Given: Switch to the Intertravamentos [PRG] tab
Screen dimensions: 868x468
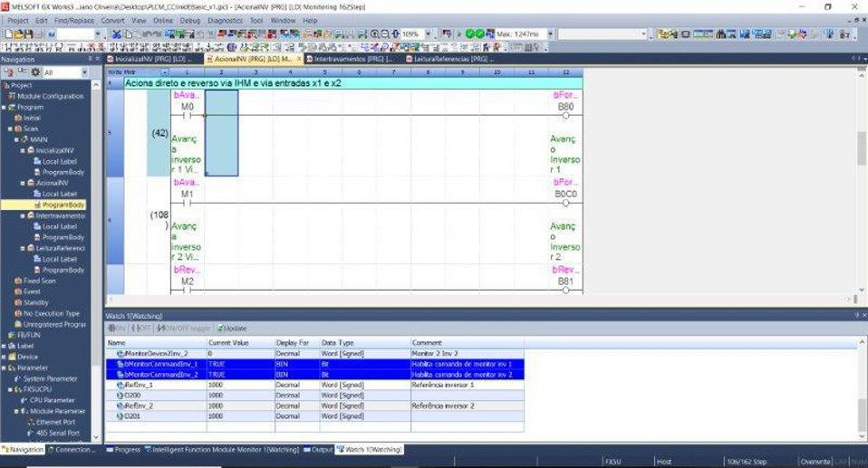Looking at the screenshot, I should click(347, 59).
